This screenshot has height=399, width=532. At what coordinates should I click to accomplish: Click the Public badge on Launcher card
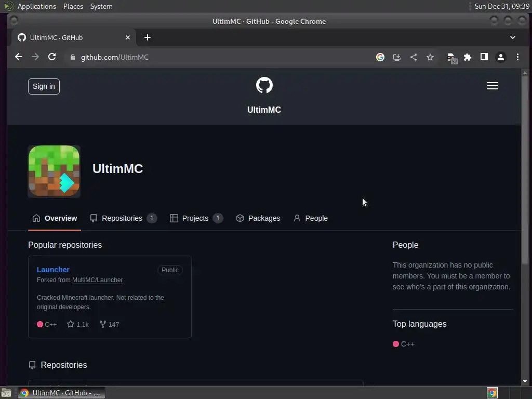(170, 270)
